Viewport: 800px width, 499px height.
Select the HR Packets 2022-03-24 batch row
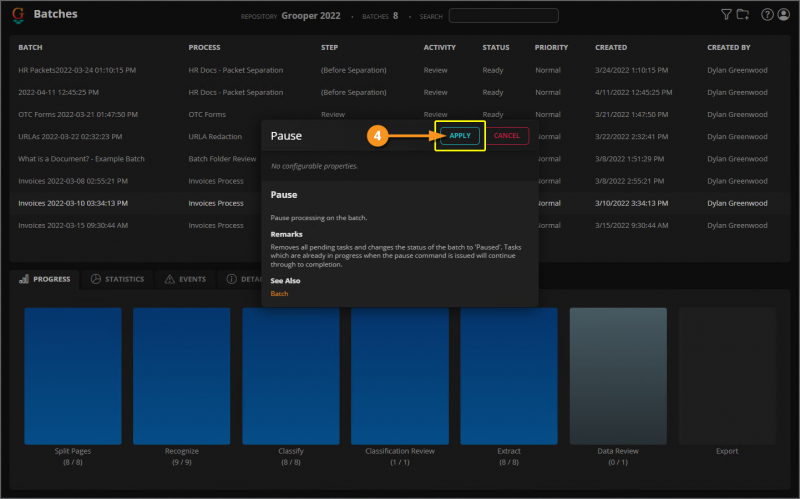point(77,70)
